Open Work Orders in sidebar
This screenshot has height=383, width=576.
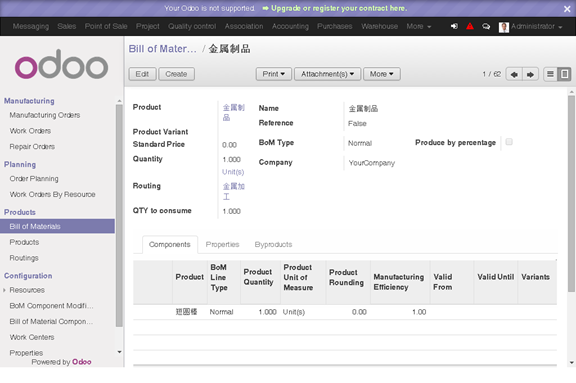click(x=30, y=131)
